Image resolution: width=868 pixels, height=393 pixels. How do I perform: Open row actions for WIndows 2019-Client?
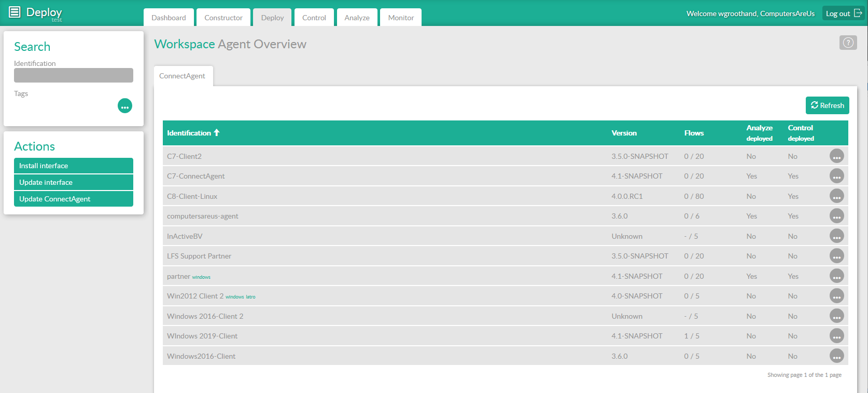(x=836, y=336)
